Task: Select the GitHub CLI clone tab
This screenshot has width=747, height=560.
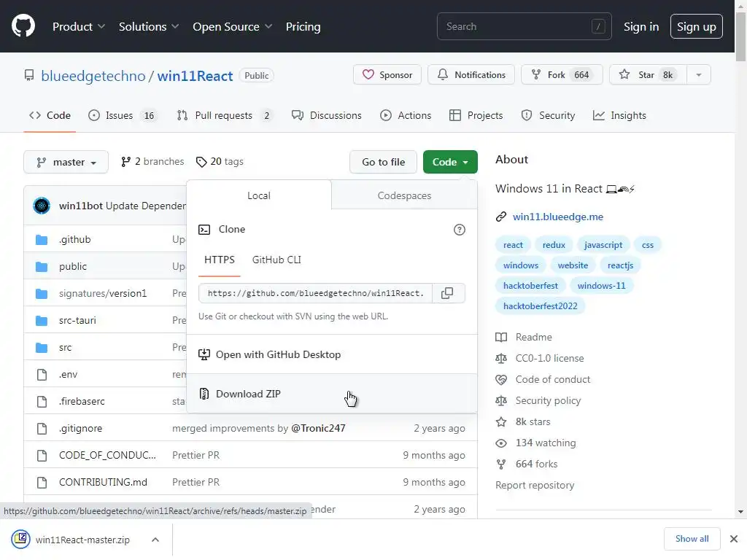Action: [276, 260]
